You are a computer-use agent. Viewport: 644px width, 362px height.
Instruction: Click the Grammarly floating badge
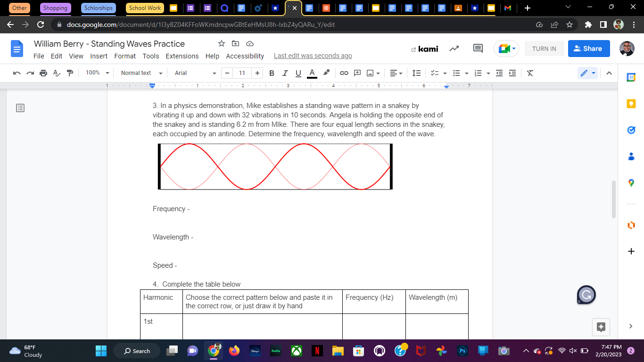click(586, 295)
